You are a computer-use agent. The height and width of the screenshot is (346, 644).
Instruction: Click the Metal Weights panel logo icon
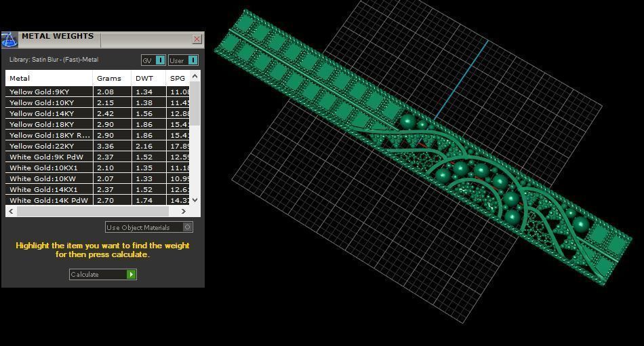[9, 40]
